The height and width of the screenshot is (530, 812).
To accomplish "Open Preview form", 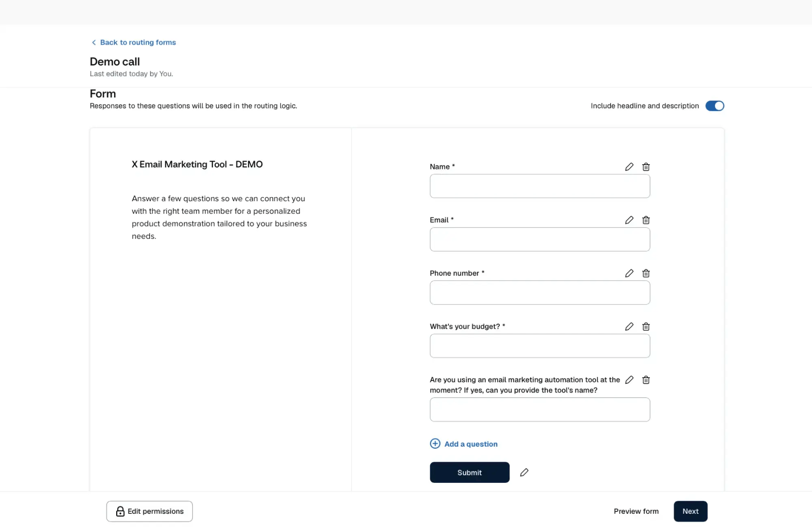I will [x=636, y=511].
